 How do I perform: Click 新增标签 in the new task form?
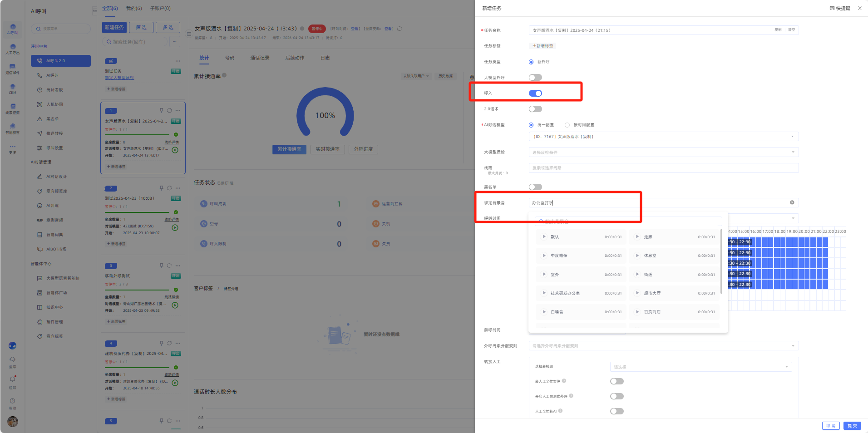[x=543, y=46]
